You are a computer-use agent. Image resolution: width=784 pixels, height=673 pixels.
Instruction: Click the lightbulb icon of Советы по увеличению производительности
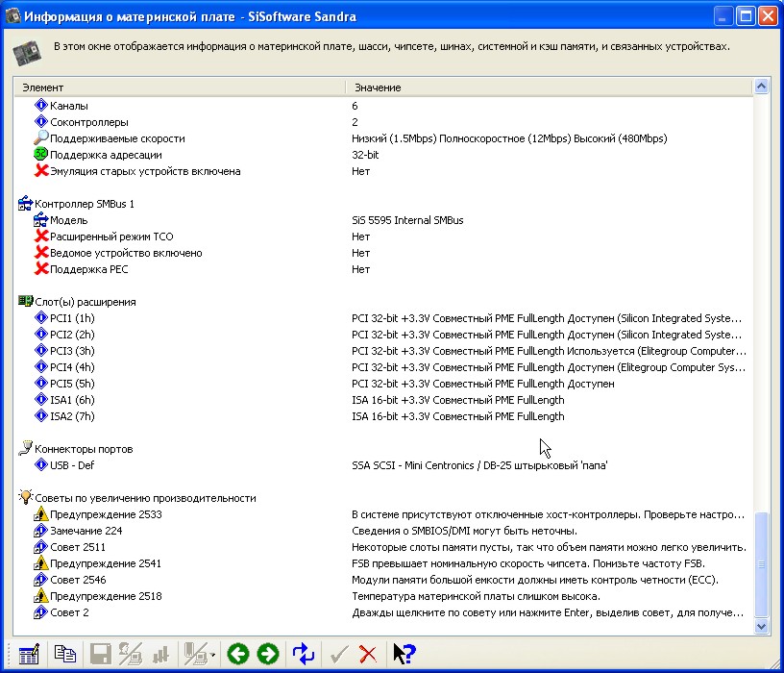tap(26, 497)
